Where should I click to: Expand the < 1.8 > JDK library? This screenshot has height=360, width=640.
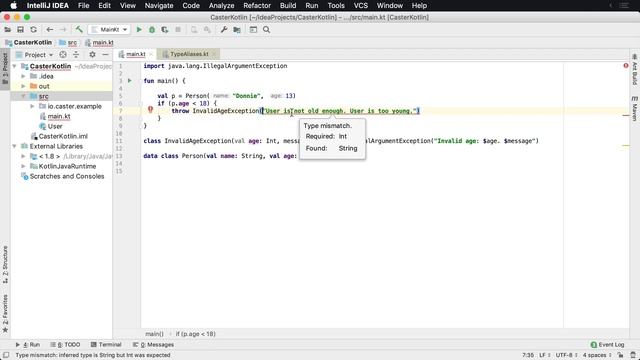click(x=23, y=156)
